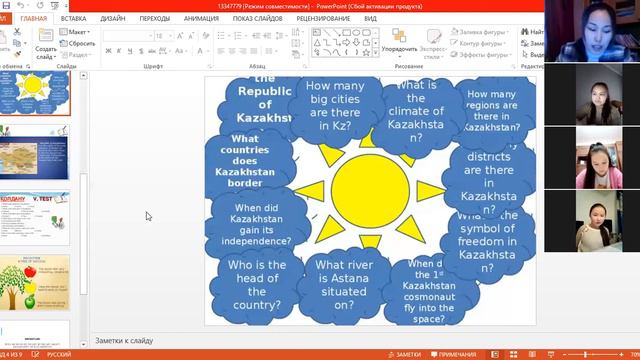Select right arrow shape in gallery
Screen dimensions: 640x360
tap(347, 42)
